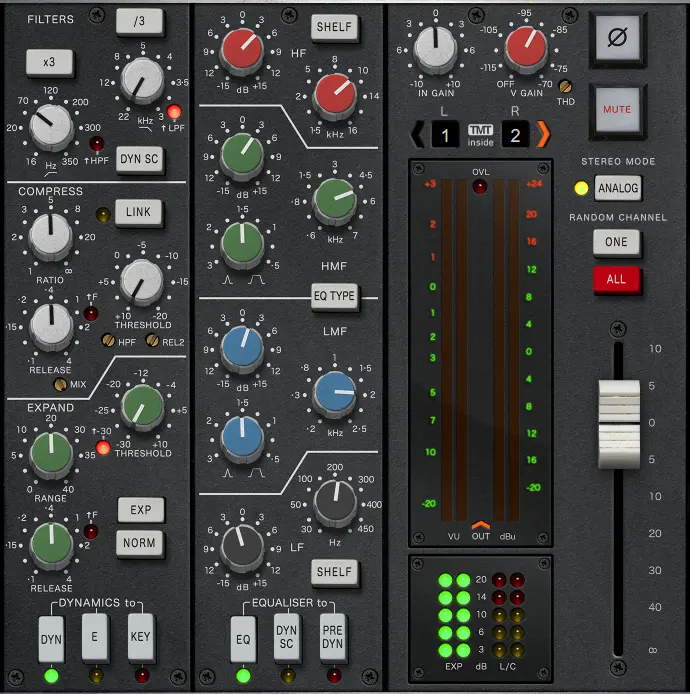Click the green LED under EQ button
This screenshot has height=694, width=690.
pos(243,676)
